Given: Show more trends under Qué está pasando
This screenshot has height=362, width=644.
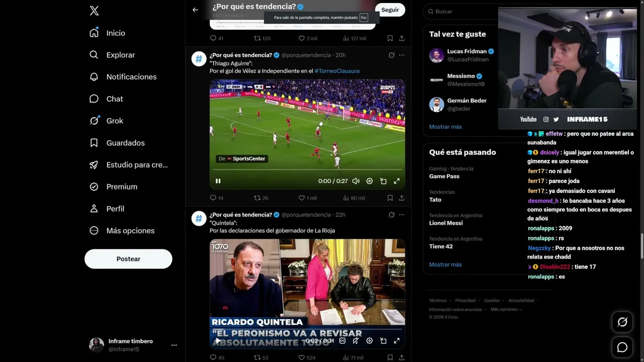Looking at the screenshot, I should [x=445, y=264].
